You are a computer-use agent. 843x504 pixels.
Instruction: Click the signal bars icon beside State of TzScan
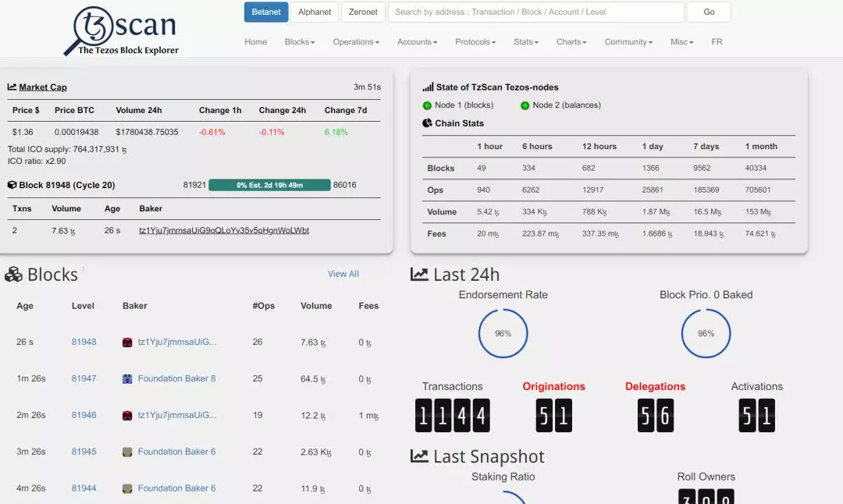(x=428, y=87)
